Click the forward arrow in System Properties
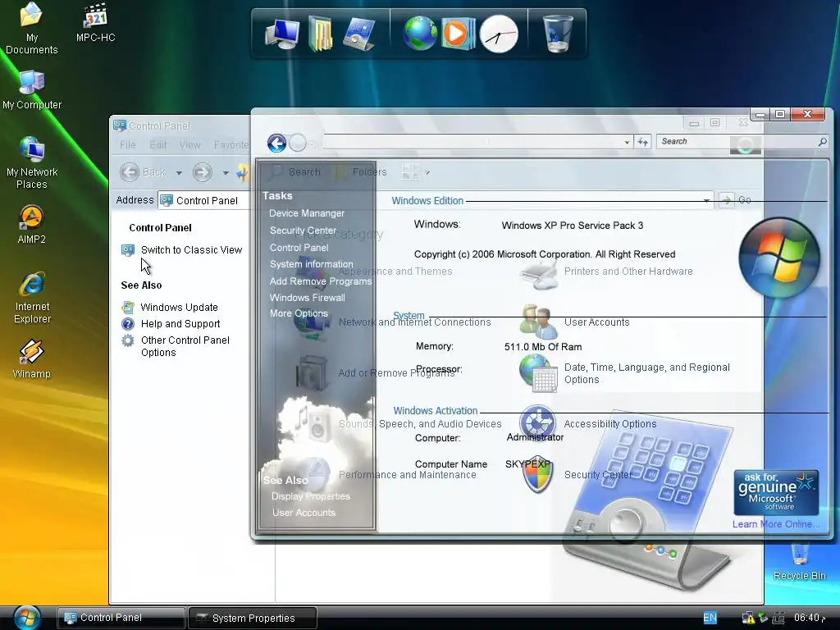The image size is (840, 630). tap(297, 143)
